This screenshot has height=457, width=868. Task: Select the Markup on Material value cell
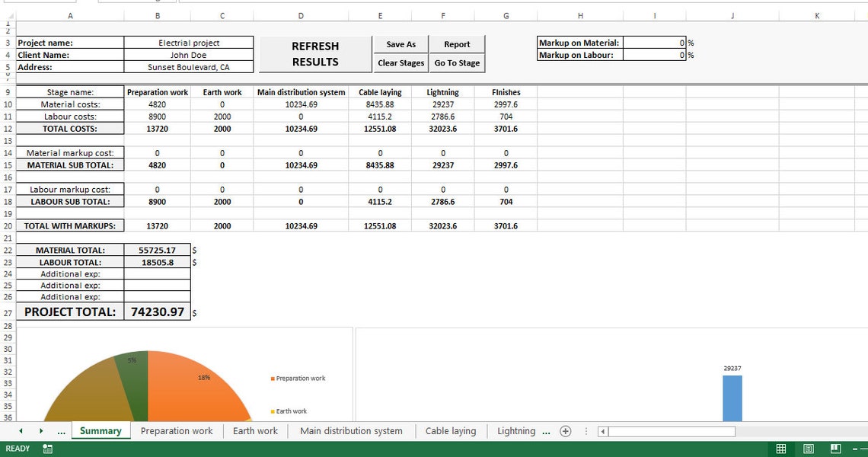[x=655, y=43]
